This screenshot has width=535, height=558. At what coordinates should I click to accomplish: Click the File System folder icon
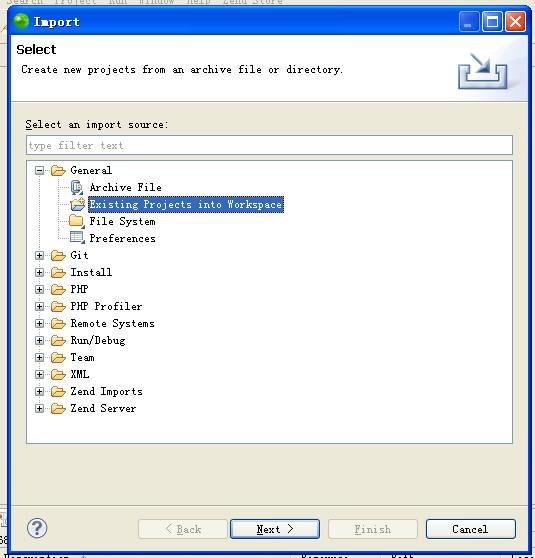[77, 221]
